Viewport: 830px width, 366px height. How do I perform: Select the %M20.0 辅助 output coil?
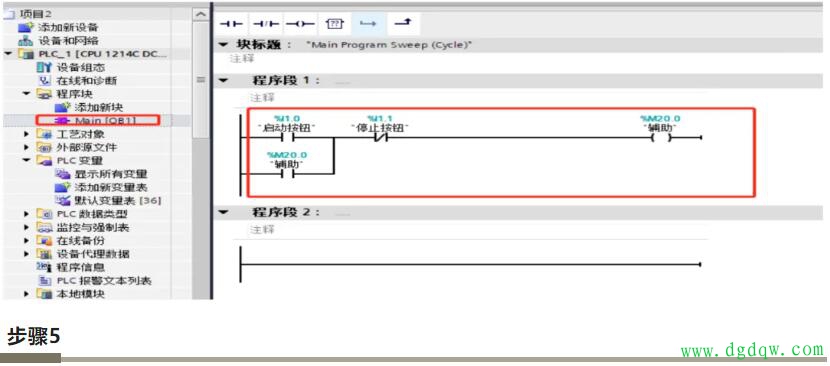tap(661, 138)
